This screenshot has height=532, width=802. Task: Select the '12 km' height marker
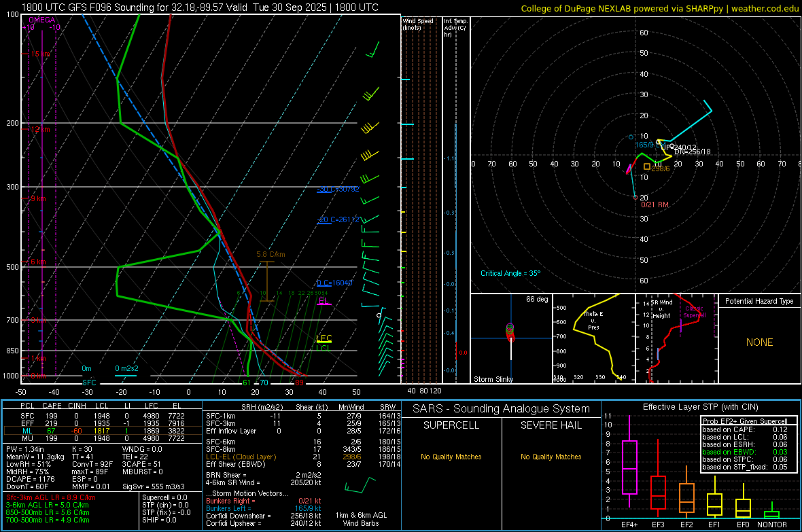tap(40, 129)
